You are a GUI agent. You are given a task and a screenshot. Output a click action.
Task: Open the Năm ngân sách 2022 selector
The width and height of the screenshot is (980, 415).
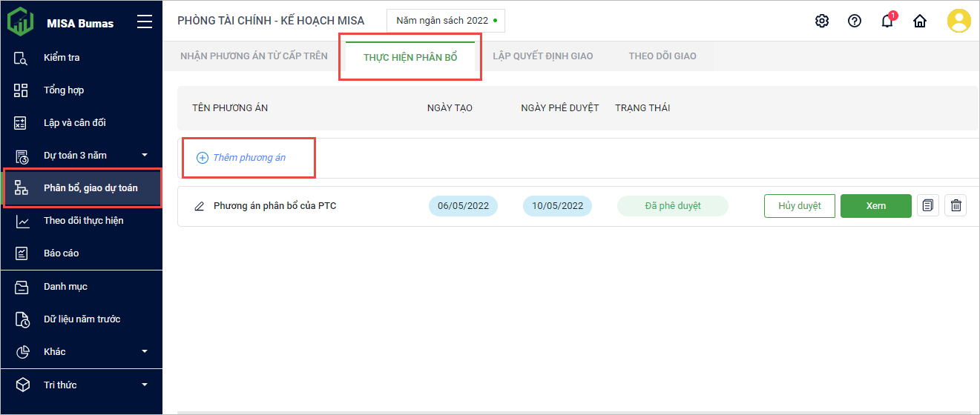446,21
